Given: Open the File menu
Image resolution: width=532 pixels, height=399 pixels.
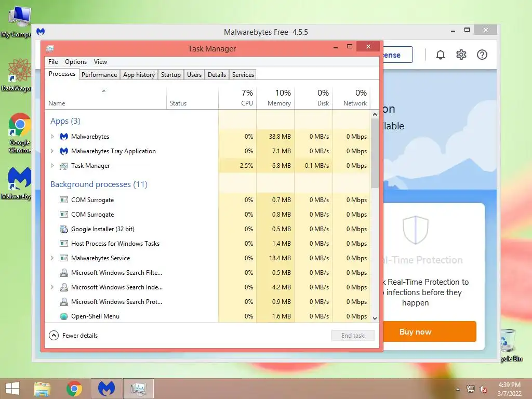Looking at the screenshot, I should (x=53, y=62).
